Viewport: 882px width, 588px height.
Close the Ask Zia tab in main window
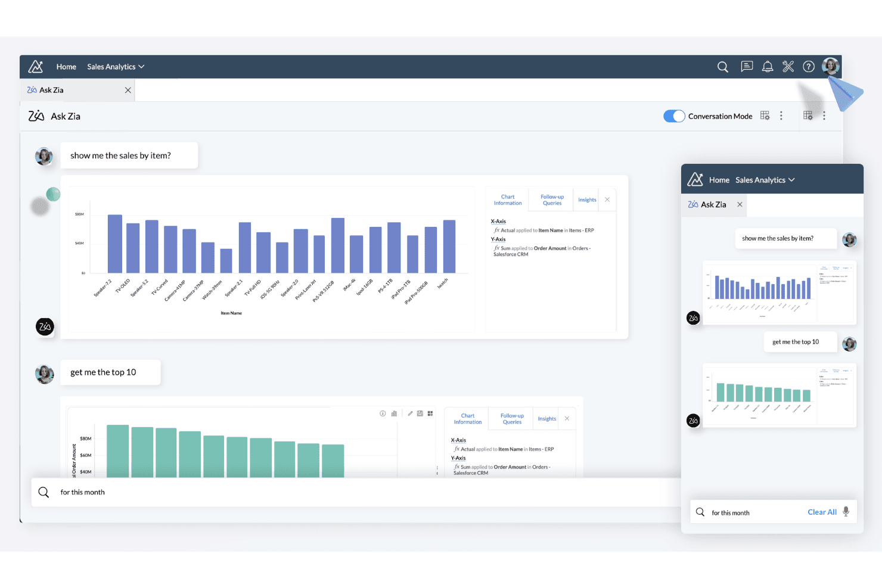click(128, 90)
